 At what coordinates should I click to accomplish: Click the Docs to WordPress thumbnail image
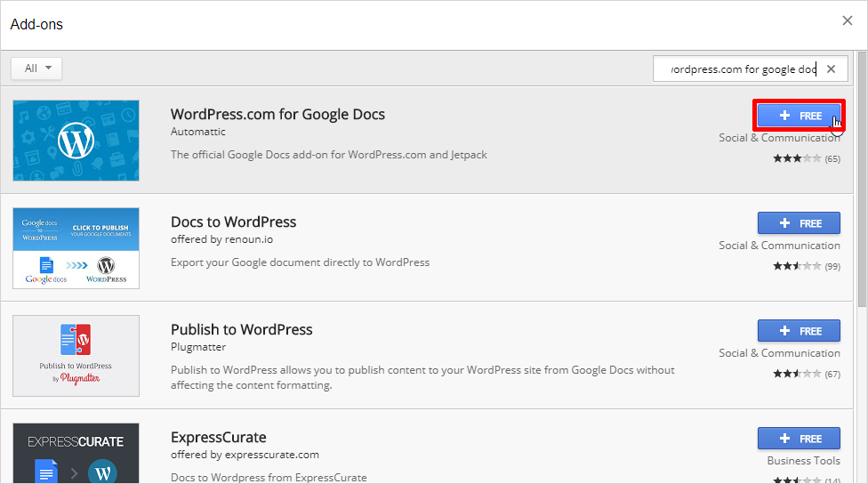[76, 248]
